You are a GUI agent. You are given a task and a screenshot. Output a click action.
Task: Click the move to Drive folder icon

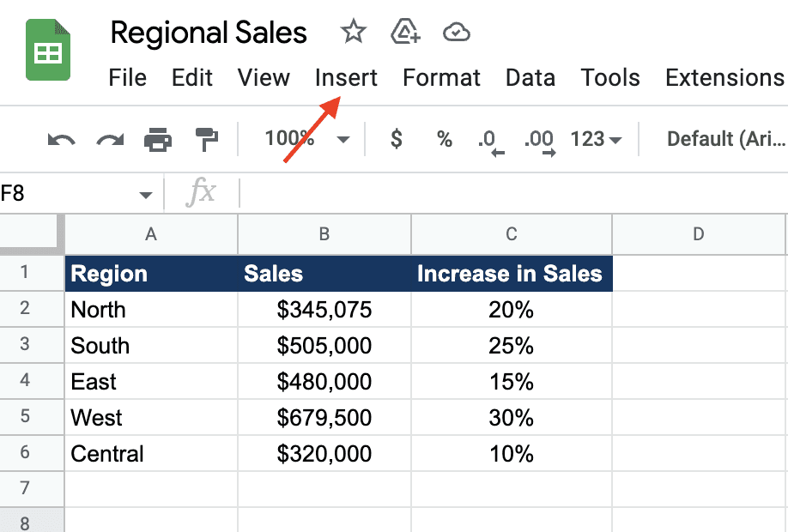pyautogui.click(x=405, y=32)
